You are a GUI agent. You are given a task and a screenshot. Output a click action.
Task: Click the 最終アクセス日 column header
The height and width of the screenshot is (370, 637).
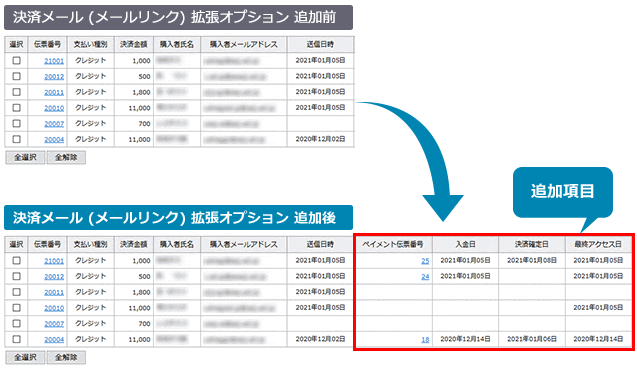598,244
